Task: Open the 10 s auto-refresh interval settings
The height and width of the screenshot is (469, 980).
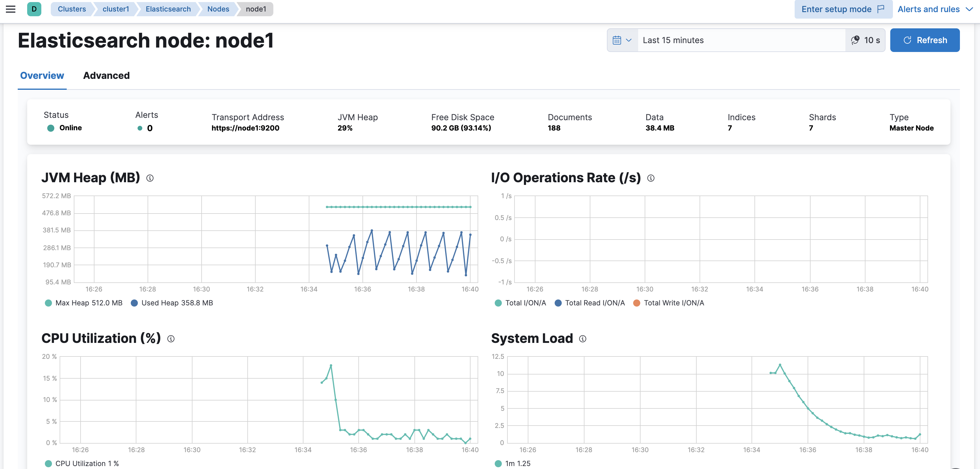Action: pyautogui.click(x=865, y=40)
